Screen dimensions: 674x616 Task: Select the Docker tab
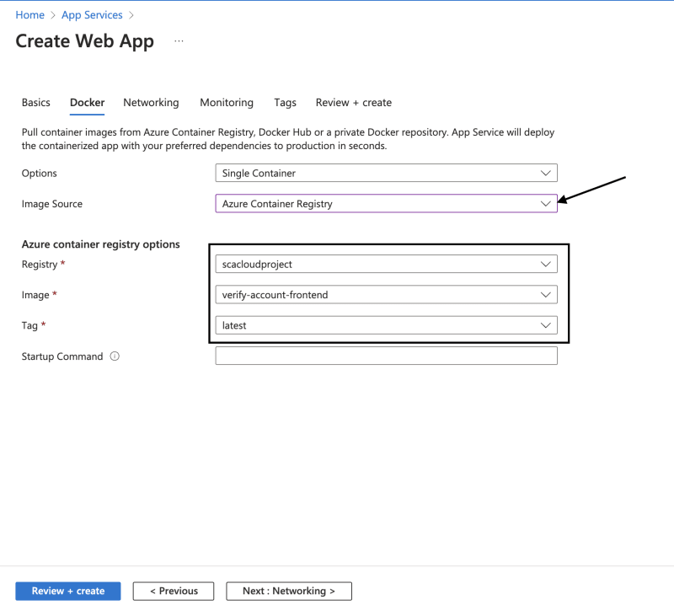[x=88, y=103]
